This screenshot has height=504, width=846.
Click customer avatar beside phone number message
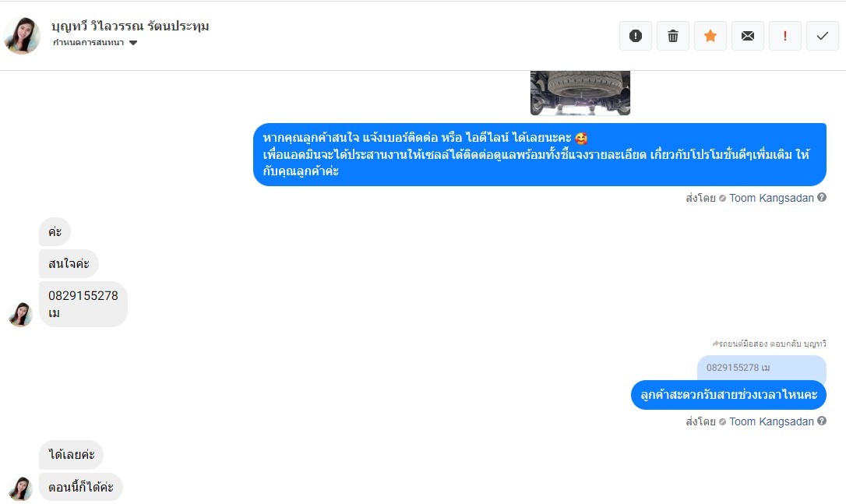[20, 315]
